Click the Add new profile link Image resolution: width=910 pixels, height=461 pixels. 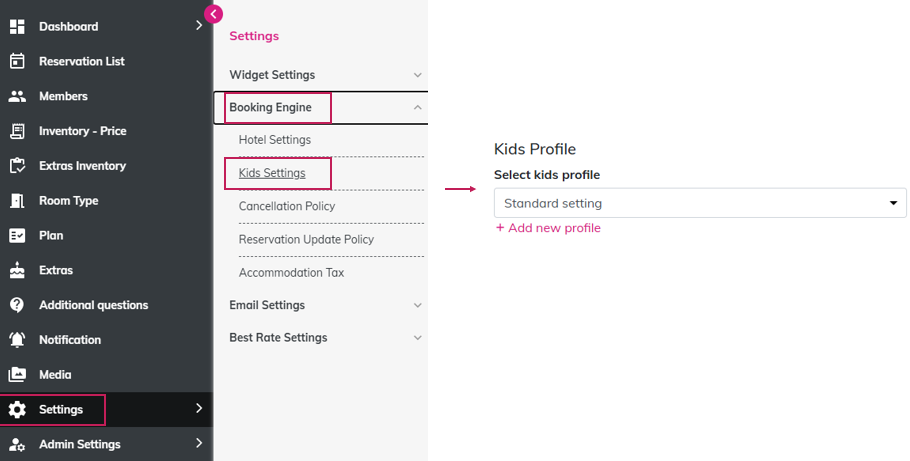click(548, 228)
